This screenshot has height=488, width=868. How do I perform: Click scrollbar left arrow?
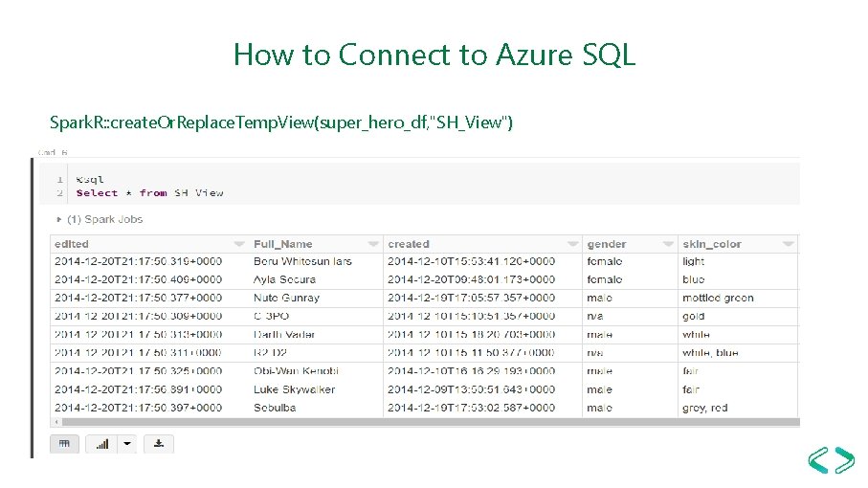56,422
